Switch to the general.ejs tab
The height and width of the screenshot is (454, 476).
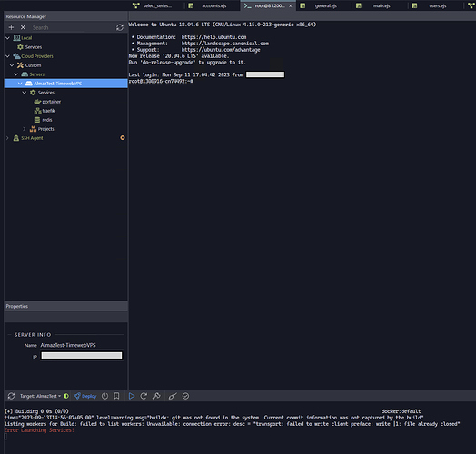322,5
